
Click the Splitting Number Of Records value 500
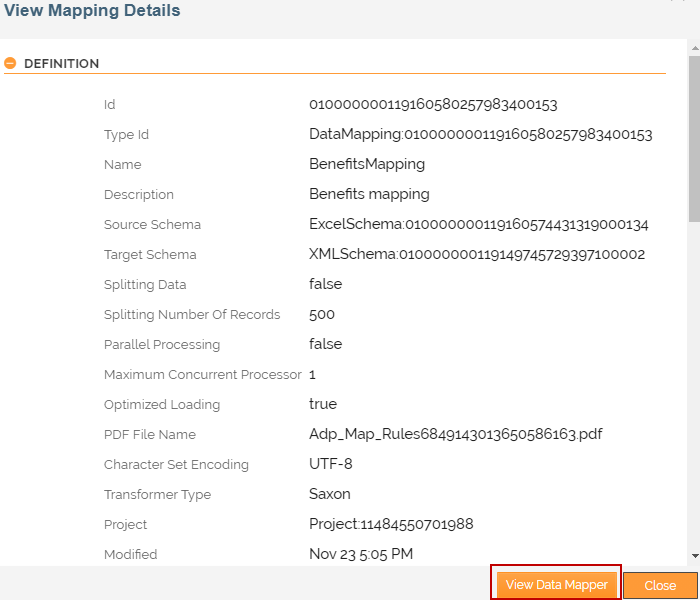tap(322, 314)
